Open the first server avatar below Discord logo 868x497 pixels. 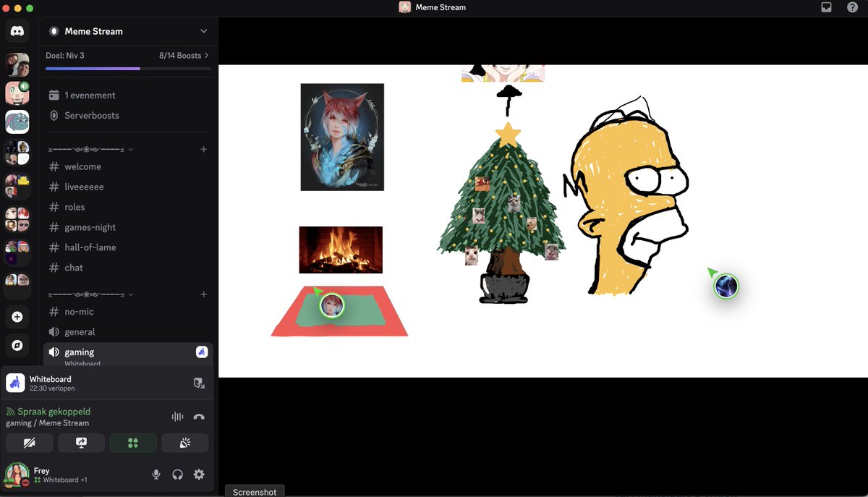tap(17, 65)
